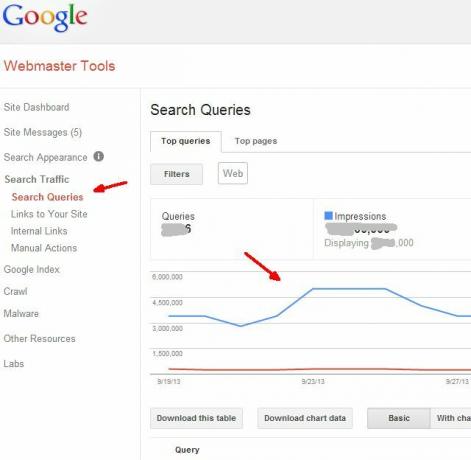Open Site Dashboard in sidebar
Viewport: 471px width, 460px height.
[x=36, y=107]
